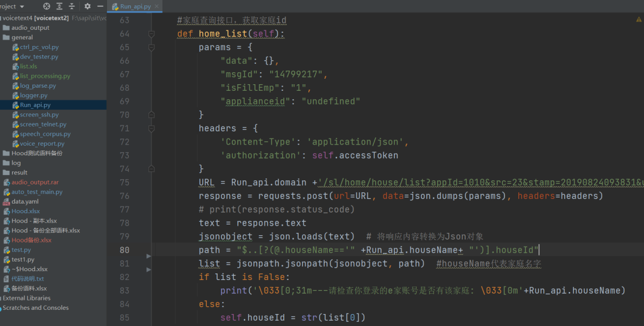Expand External Libraries node
Screen dimensions: 644x326
coord(26,298)
